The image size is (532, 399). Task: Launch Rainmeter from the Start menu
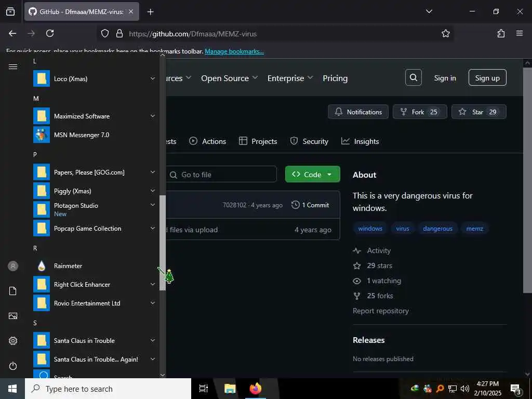point(68,266)
